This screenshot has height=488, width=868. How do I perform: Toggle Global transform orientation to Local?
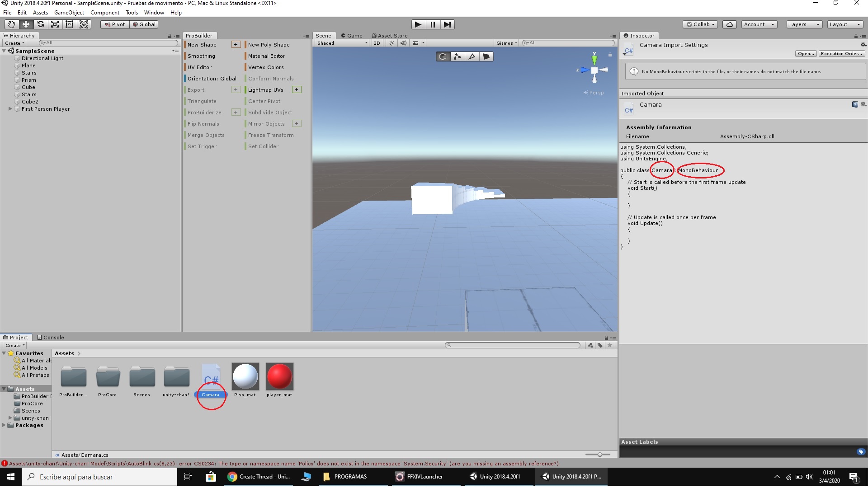pyautogui.click(x=144, y=24)
